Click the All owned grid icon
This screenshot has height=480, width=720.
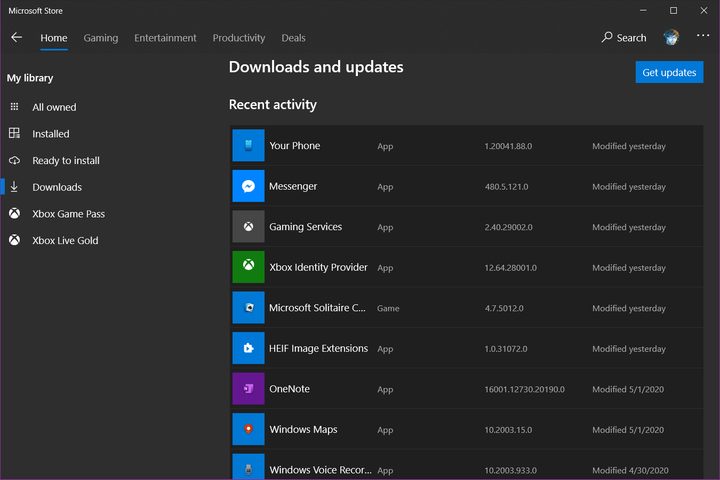(14, 107)
